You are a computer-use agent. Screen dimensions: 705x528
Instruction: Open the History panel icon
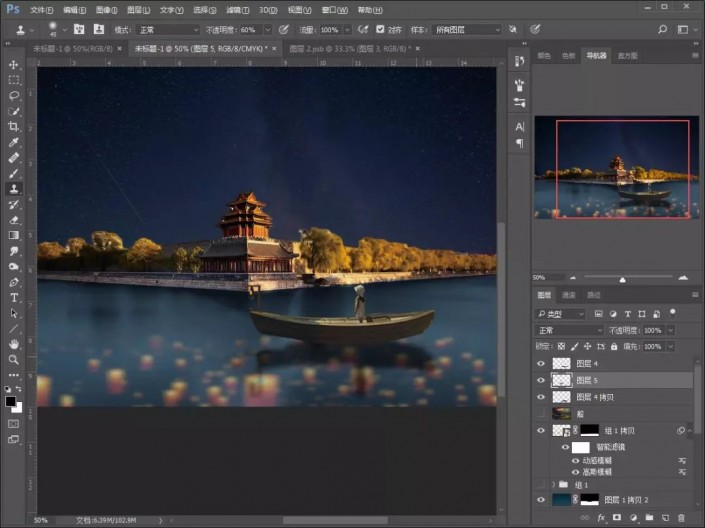click(519, 61)
